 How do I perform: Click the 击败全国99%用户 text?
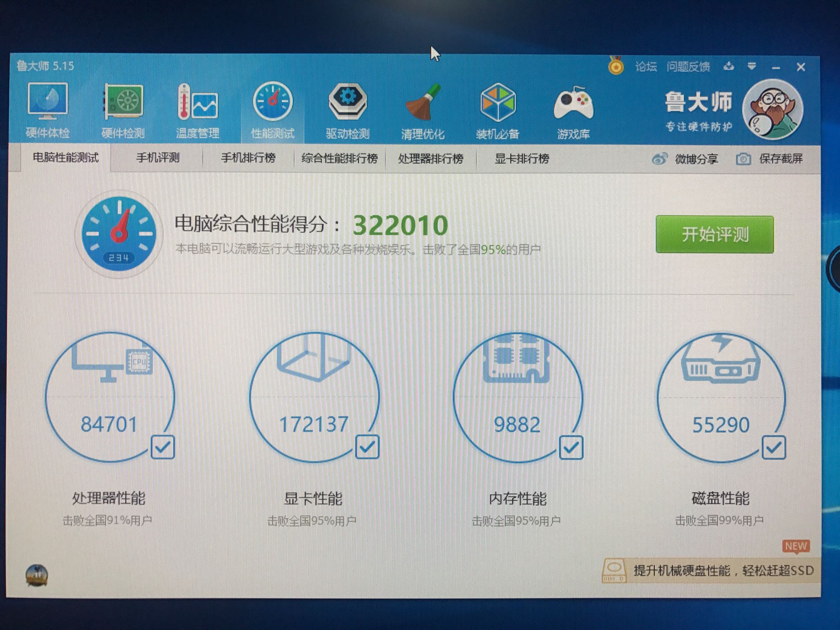click(x=719, y=521)
